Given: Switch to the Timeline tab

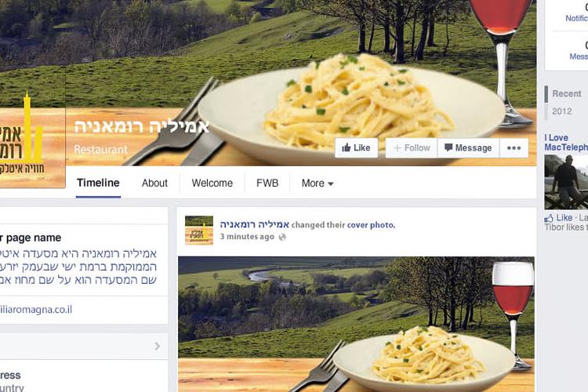Looking at the screenshot, I should pos(98,183).
